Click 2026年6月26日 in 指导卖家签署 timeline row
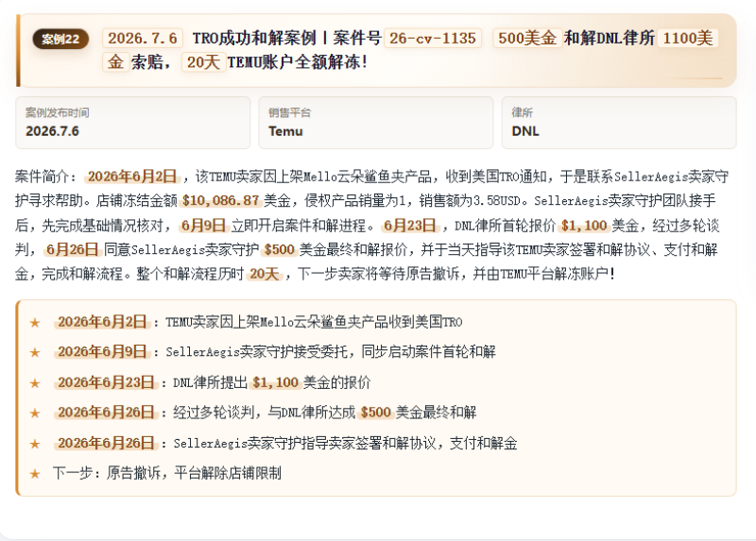The height and width of the screenshot is (541, 756). tap(106, 443)
